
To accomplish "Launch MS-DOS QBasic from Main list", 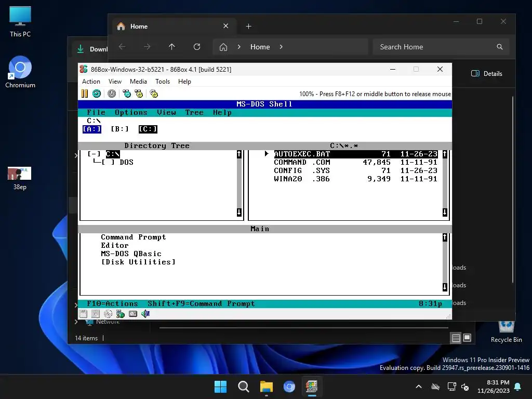I will pos(131,254).
